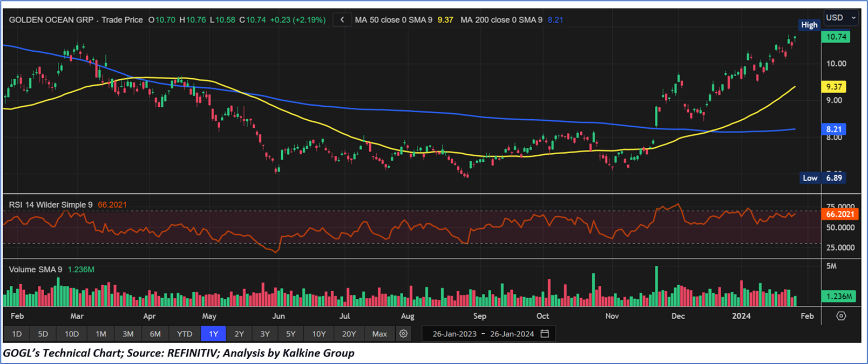Click the Nov label on time axis
This screenshot has height=364, width=868.
[612, 316]
